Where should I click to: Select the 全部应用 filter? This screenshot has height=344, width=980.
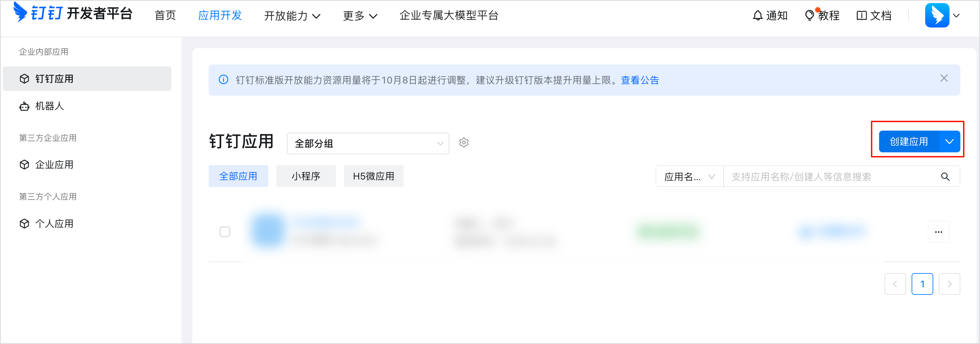(238, 176)
